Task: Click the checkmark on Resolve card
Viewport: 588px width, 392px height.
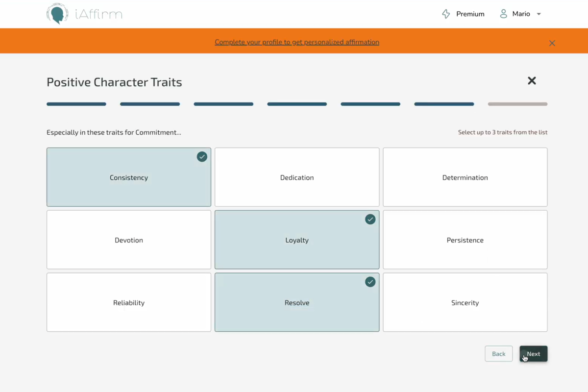Action: pyautogui.click(x=370, y=282)
